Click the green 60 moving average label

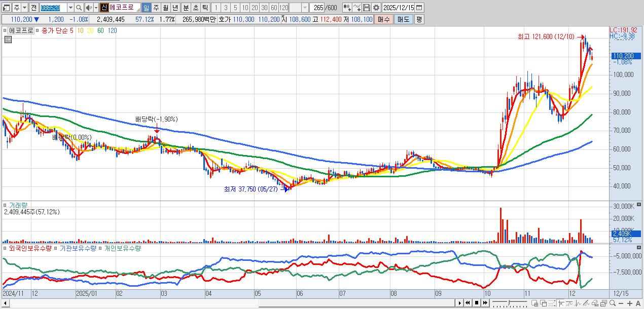tap(100, 30)
